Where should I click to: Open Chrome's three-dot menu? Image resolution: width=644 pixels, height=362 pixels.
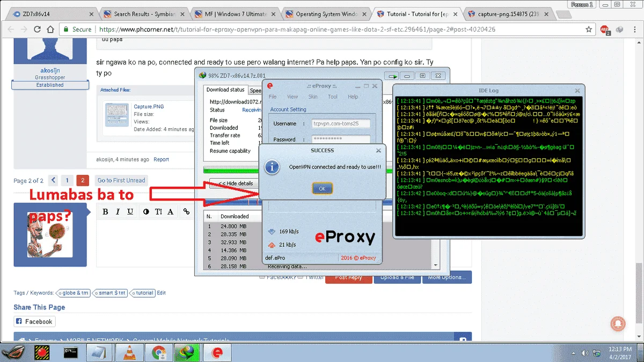pyautogui.click(x=635, y=29)
